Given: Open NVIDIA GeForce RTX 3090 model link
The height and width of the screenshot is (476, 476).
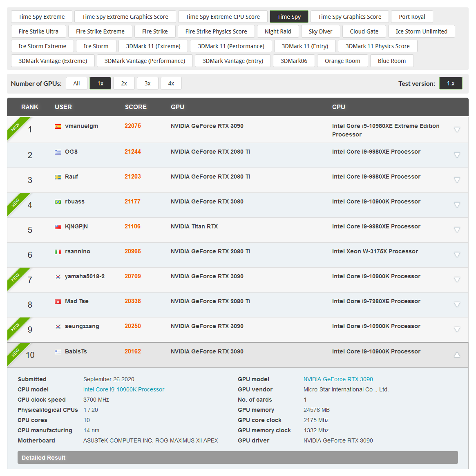Looking at the screenshot, I should pyautogui.click(x=338, y=379).
